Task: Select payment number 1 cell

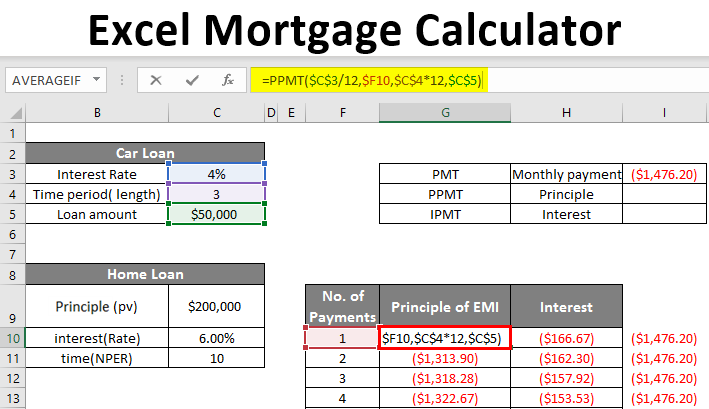Action: pos(343,338)
